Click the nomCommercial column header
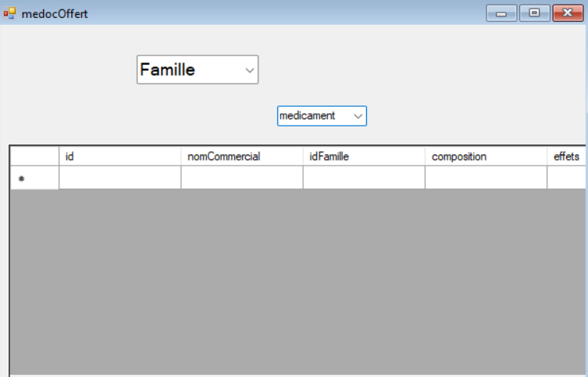The width and height of the screenshot is (588, 377). click(x=241, y=156)
